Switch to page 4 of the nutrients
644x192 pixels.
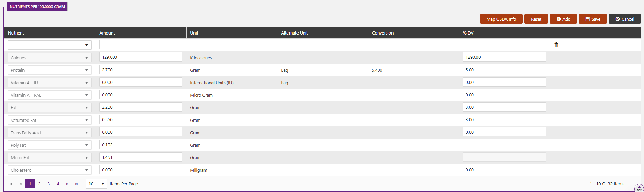click(x=58, y=184)
